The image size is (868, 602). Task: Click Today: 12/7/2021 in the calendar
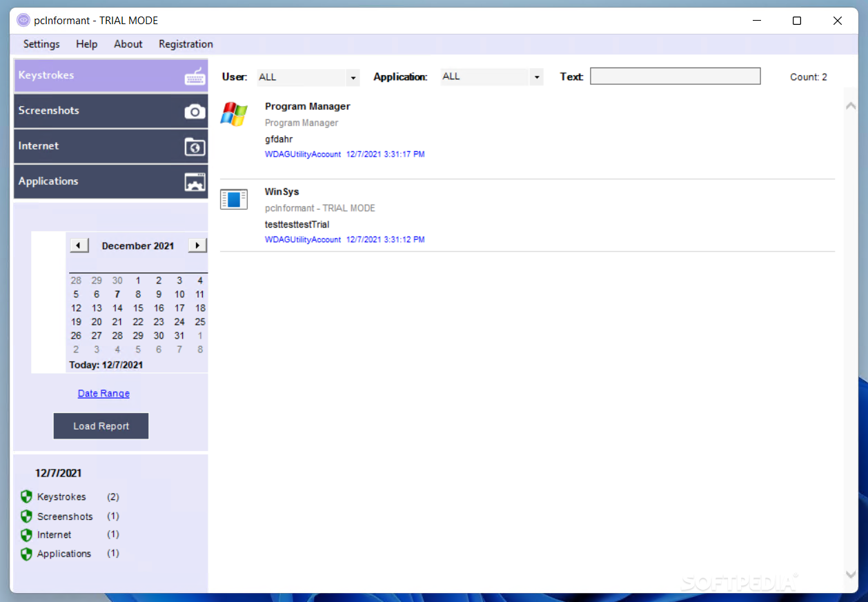point(106,365)
